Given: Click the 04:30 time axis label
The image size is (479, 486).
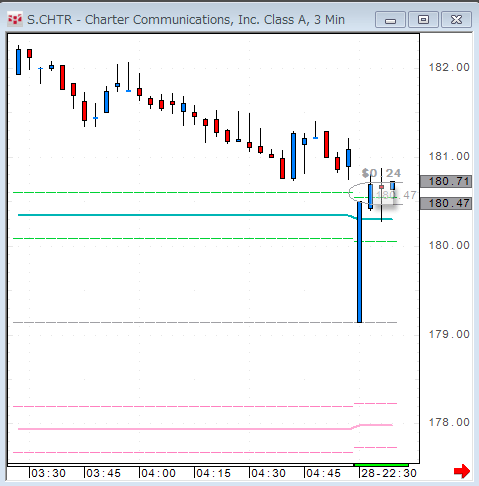Looking at the screenshot, I should (x=268, y=473).
